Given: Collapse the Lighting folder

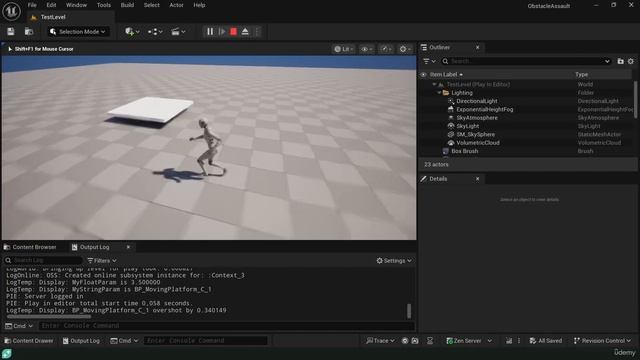Looking at the screenshot, I should (439, 93).
